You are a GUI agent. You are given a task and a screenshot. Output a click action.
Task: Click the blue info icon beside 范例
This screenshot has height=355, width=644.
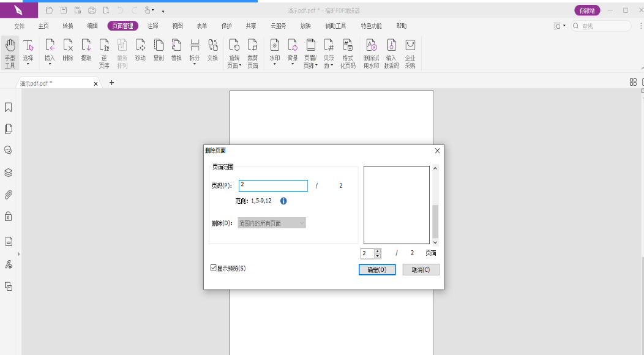pos(283,201)
